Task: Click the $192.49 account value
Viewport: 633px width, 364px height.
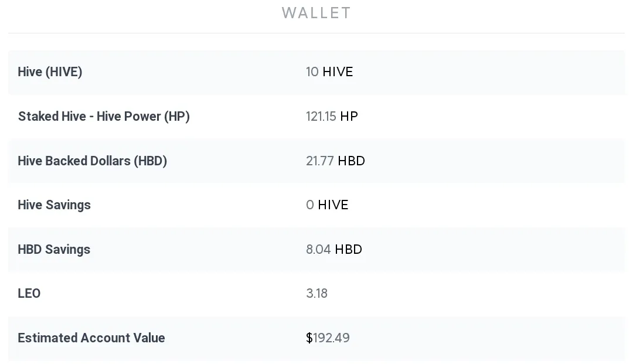Action: [328, 338]
